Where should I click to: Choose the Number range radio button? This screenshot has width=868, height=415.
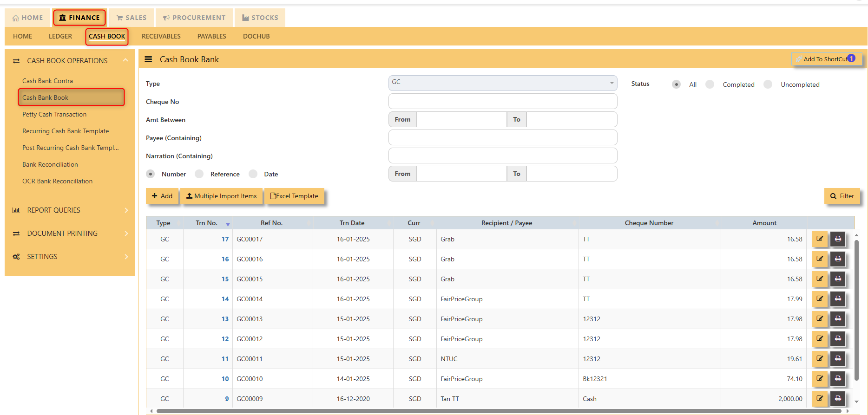coord(150,174)
